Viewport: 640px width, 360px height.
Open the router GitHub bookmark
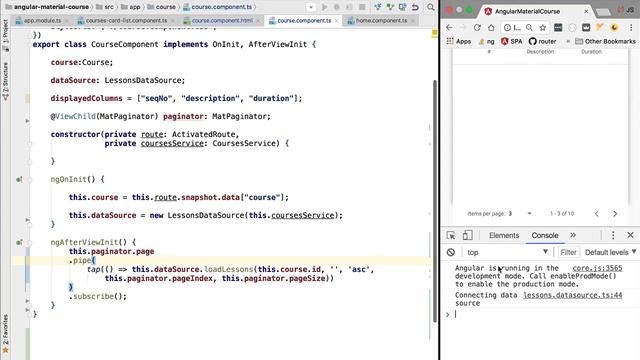point(542,41)
